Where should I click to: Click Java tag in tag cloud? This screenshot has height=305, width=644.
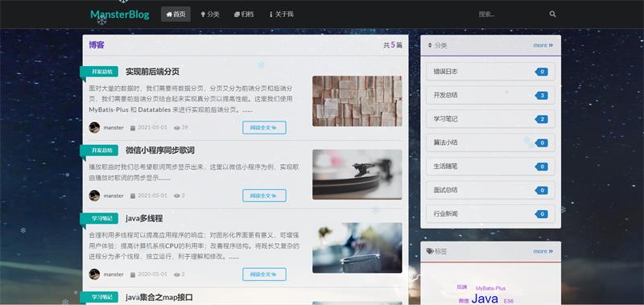[485, 299]
